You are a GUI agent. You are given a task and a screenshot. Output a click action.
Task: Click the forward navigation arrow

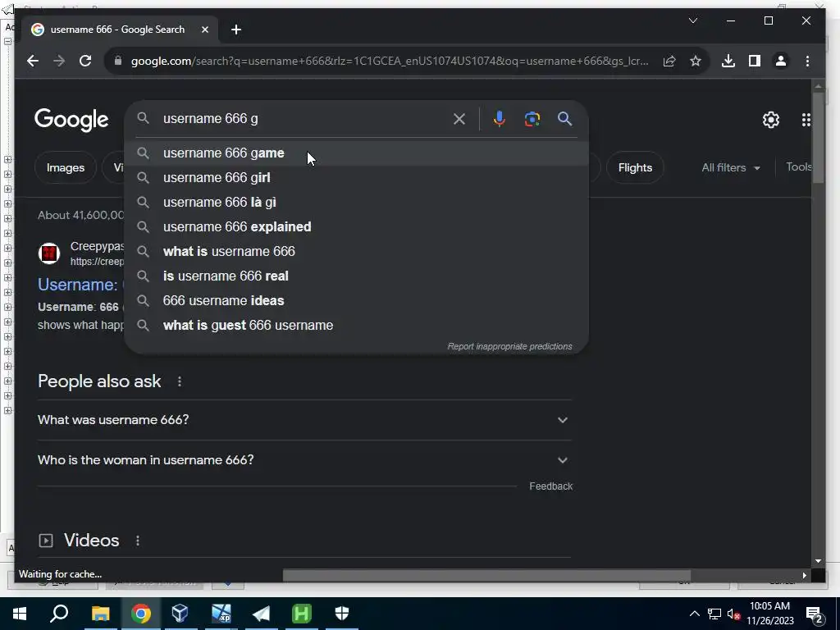coord(59,61)
